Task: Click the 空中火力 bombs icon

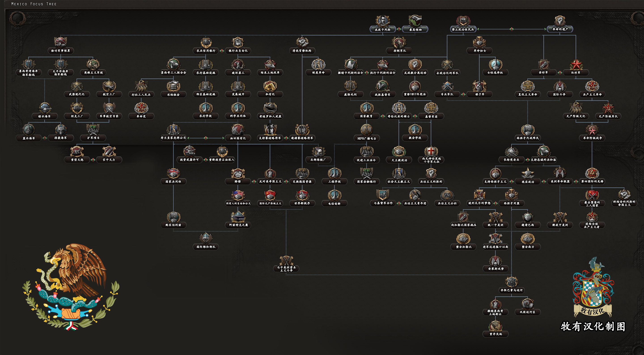Action: [109, 151]
